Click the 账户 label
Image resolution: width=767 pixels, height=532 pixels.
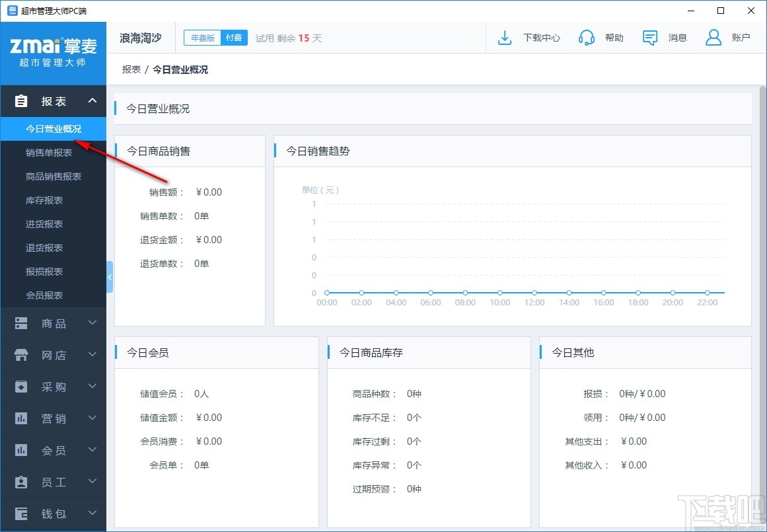pos(741,38)
